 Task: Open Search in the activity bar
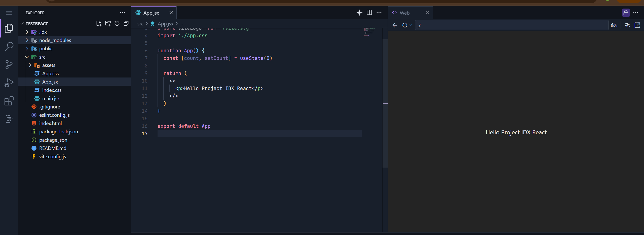click(9, 46)
